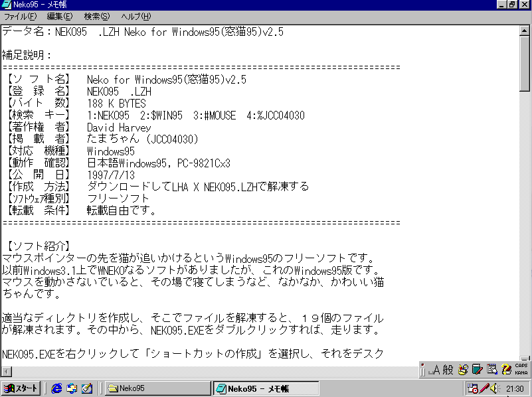Launch Internet Explorer from Quick Launch
532x397 pixels.
56,388
